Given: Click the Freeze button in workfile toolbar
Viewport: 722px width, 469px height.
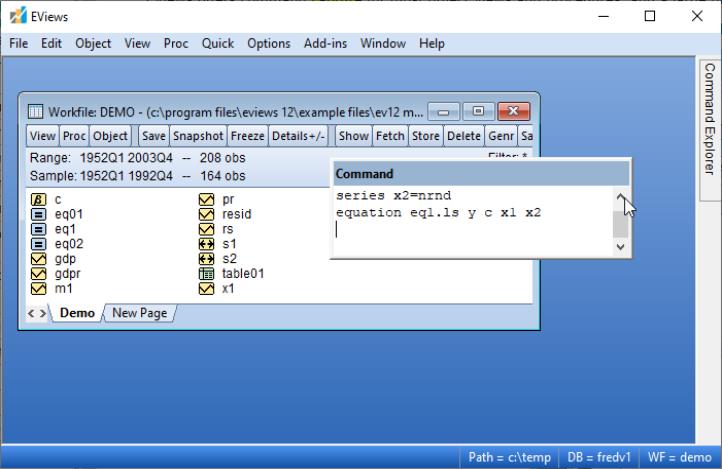Looking at the screenshot, I should [x=247, y=136].
